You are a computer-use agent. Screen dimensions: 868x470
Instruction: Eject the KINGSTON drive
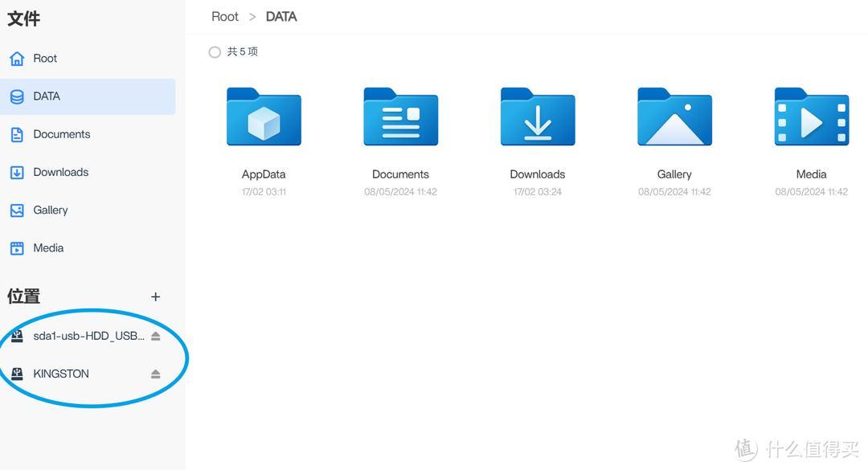[x=156, y=374]
